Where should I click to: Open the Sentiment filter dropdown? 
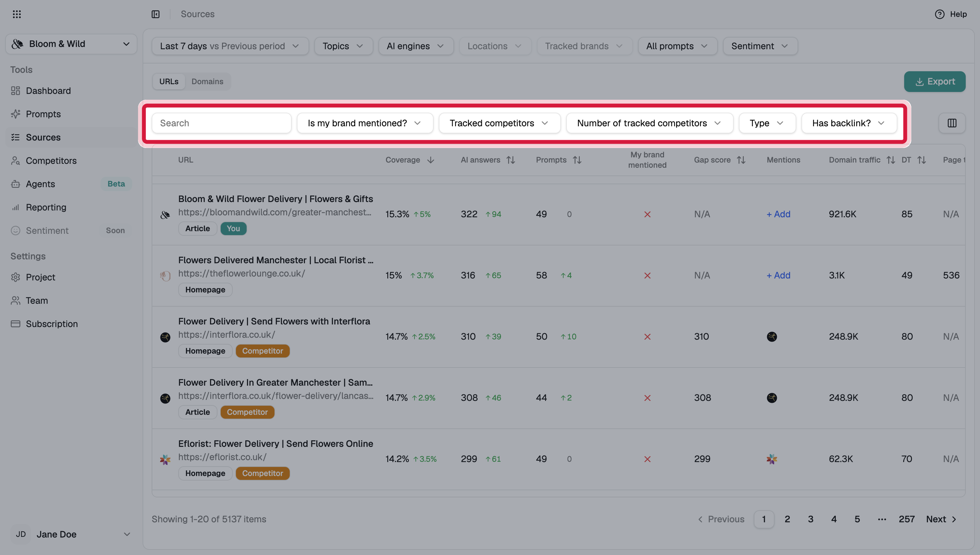click(x=760, y=46)
